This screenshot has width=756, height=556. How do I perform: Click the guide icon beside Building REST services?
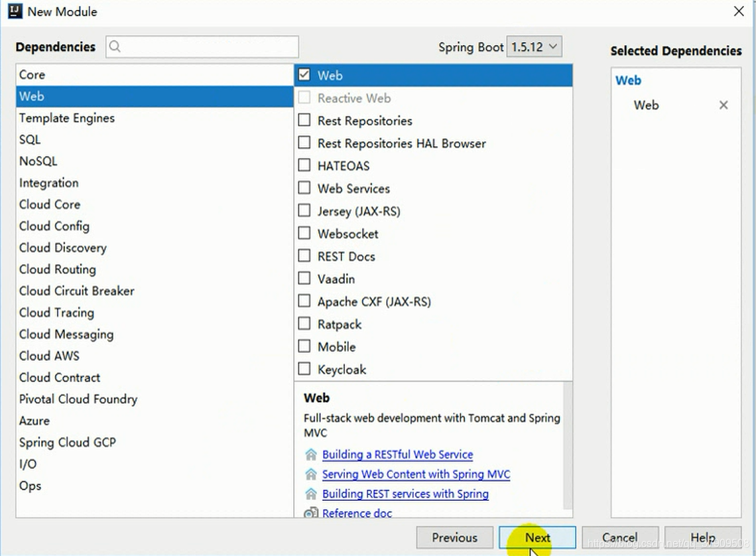click(x=311, y=494)
